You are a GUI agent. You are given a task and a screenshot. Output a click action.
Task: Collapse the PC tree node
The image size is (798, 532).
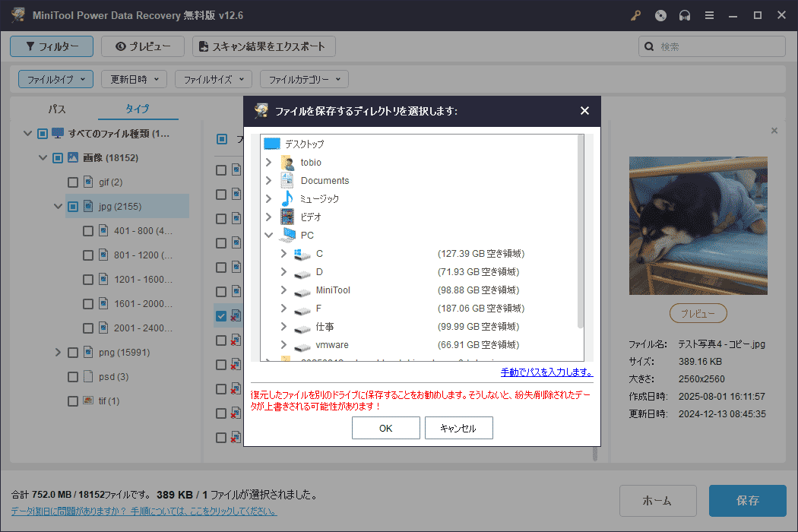(x=269, y=235)
